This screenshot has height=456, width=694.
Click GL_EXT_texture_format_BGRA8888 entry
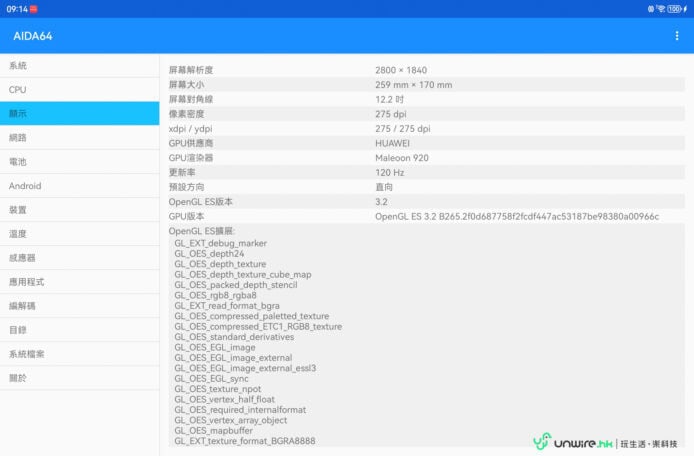245,441
